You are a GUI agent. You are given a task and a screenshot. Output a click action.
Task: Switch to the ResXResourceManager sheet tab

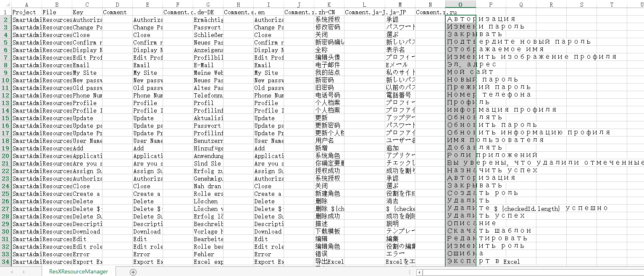(x=79, y=272)
